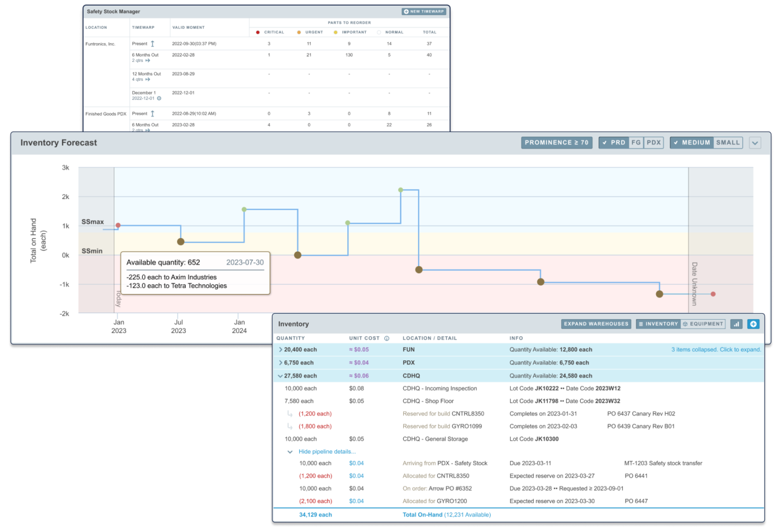Click the info icon next to Unit Cost
This screenshot has height=532, width=780.
387,338
